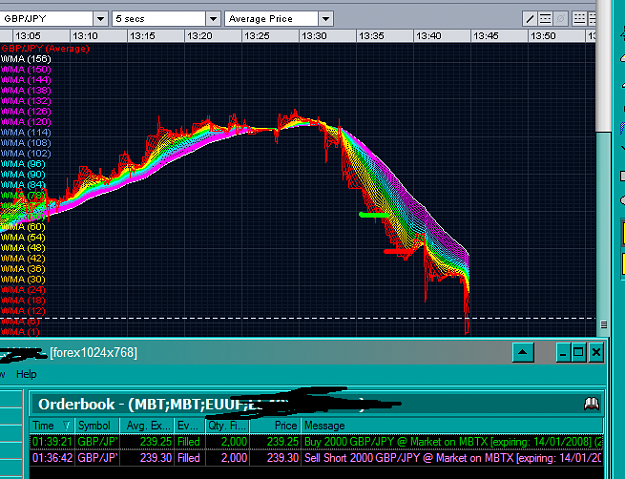Click the binoculars search icon in Orderbook

click(x=592, y=404)
